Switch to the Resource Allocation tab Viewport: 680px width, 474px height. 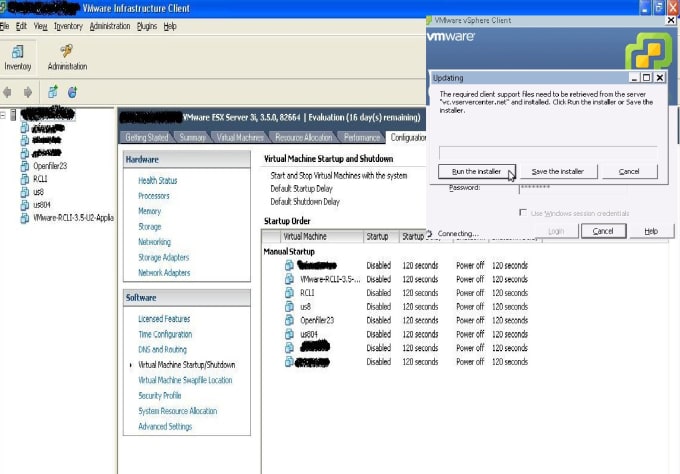(x=303, y=137)
